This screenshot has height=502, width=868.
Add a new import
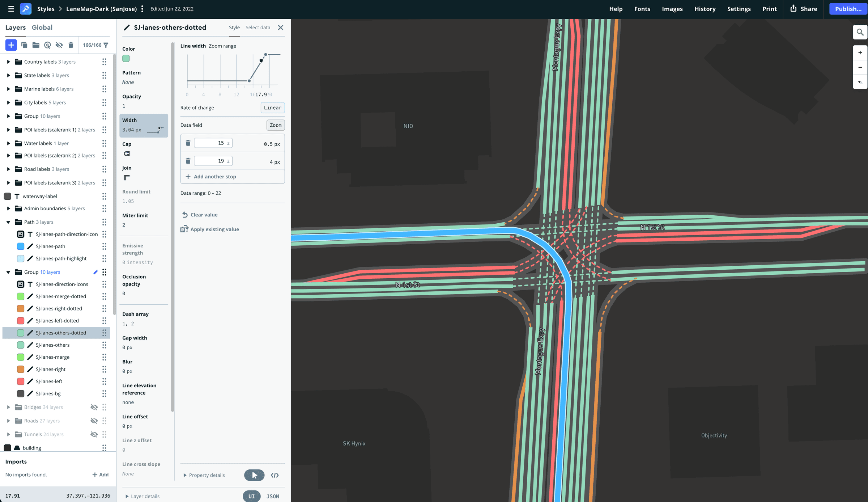click(101, 475)
